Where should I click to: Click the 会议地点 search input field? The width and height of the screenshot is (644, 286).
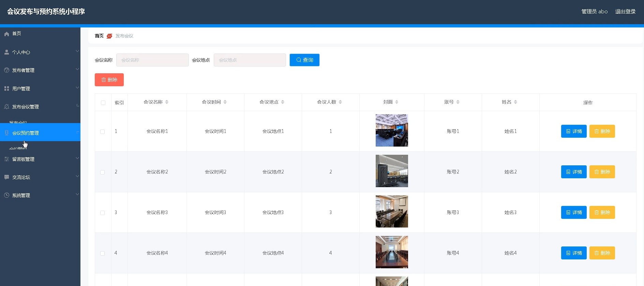250,60
